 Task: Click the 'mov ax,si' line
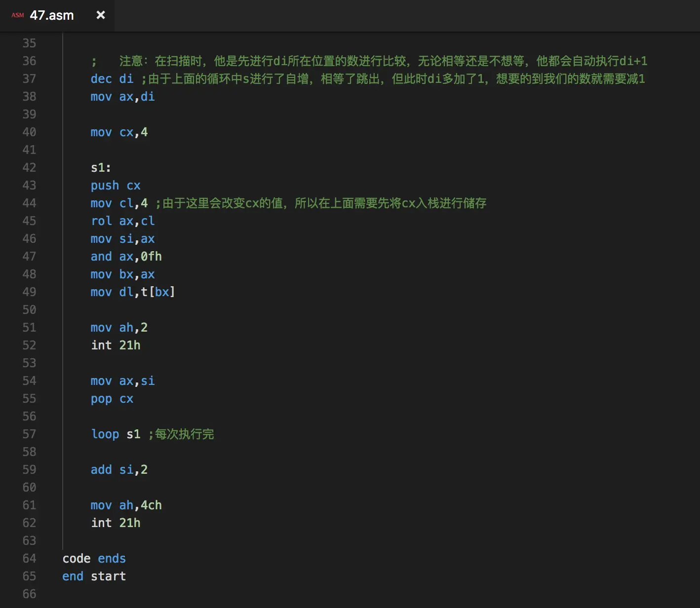click(123, 381)
